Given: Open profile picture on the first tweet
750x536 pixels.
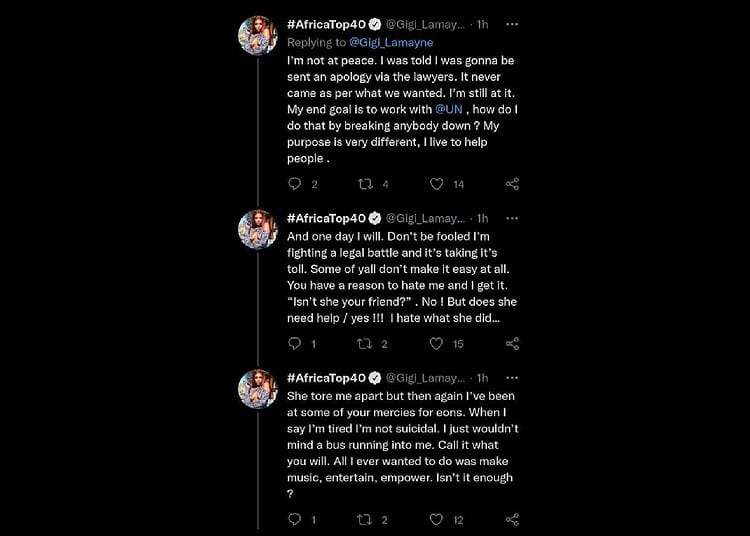Looking at the screenshot, I should click(x=258, y=37).
